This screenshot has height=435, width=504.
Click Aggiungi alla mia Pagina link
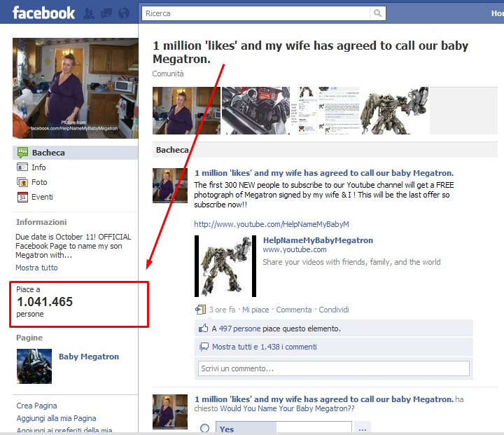click(x=56, y=418)
